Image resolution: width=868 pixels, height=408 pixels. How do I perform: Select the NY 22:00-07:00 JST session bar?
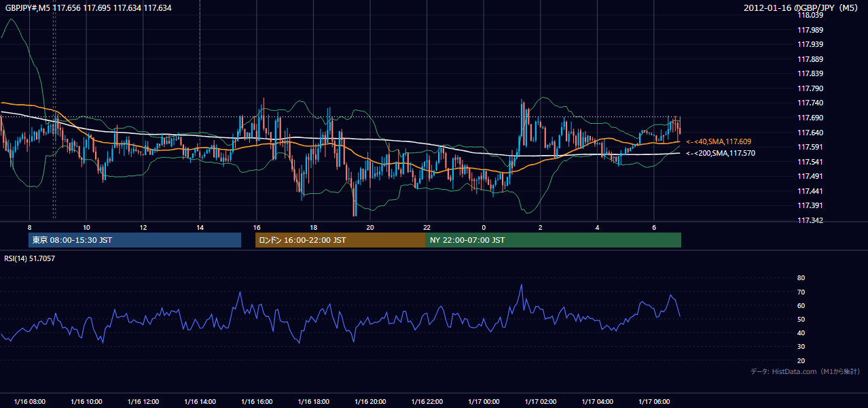pos(554,240)
